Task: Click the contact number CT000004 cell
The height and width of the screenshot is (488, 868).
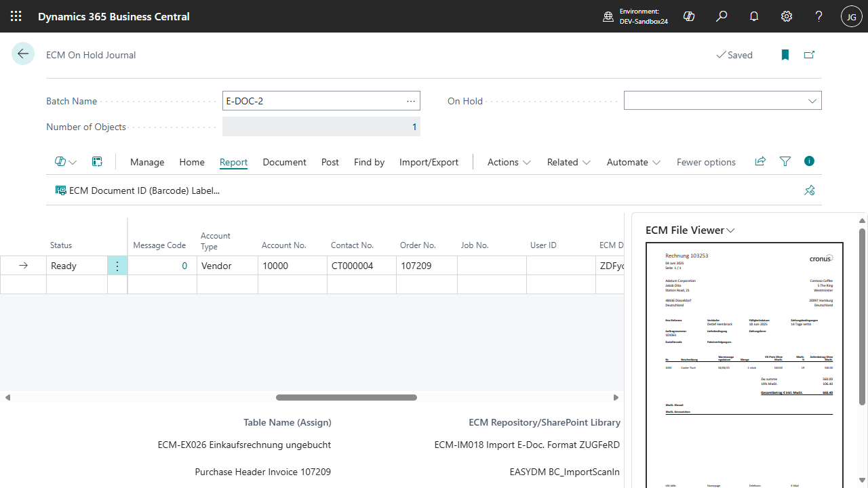Action: pos(361,266)
